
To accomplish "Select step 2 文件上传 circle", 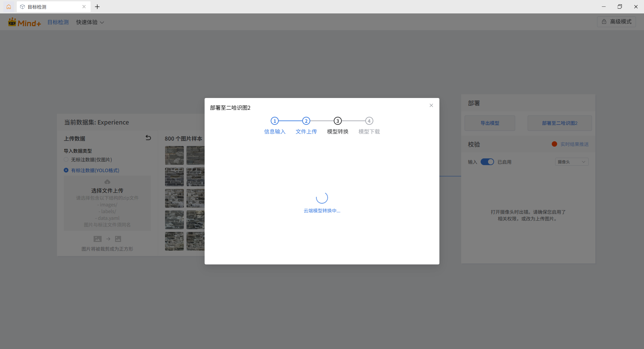I will (306, 121).
